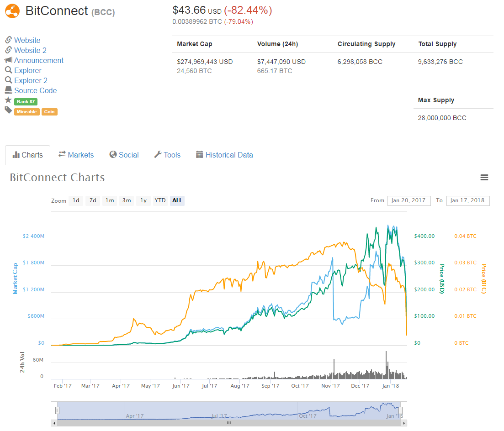Image resolution: width=504 pixels, height=431 pixels.
Task: Set chart zoom to YTD
Action: pyautogui.click(x=160, y=200)
